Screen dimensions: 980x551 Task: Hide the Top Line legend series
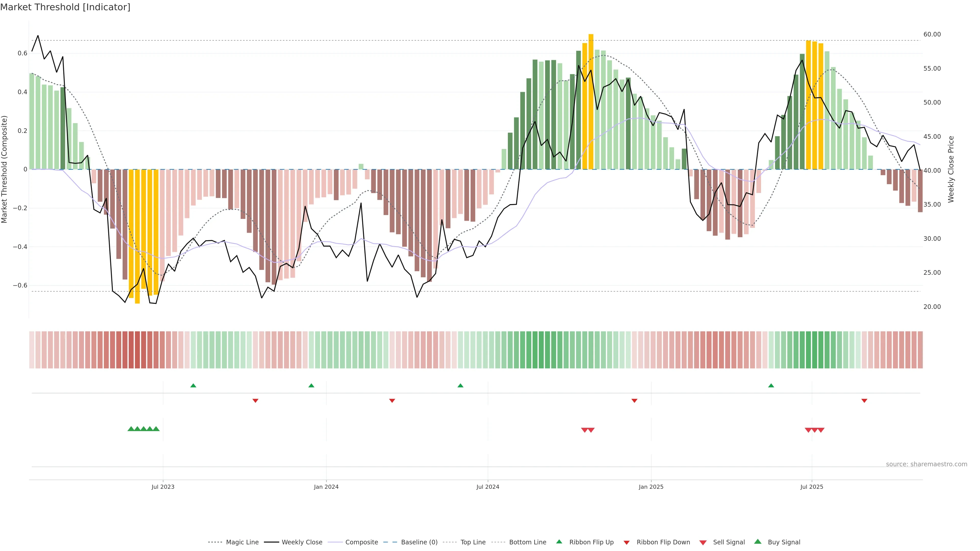point(473,542)
